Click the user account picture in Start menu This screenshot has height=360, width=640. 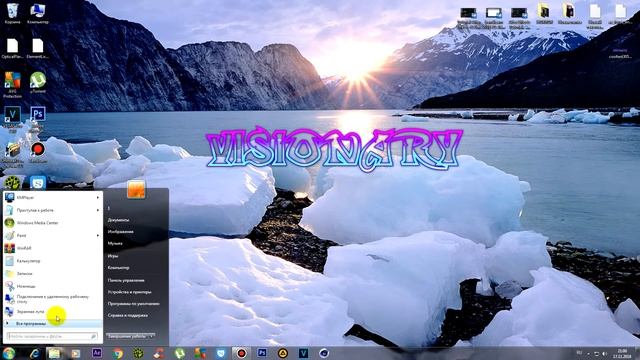(x=136, y=189)
